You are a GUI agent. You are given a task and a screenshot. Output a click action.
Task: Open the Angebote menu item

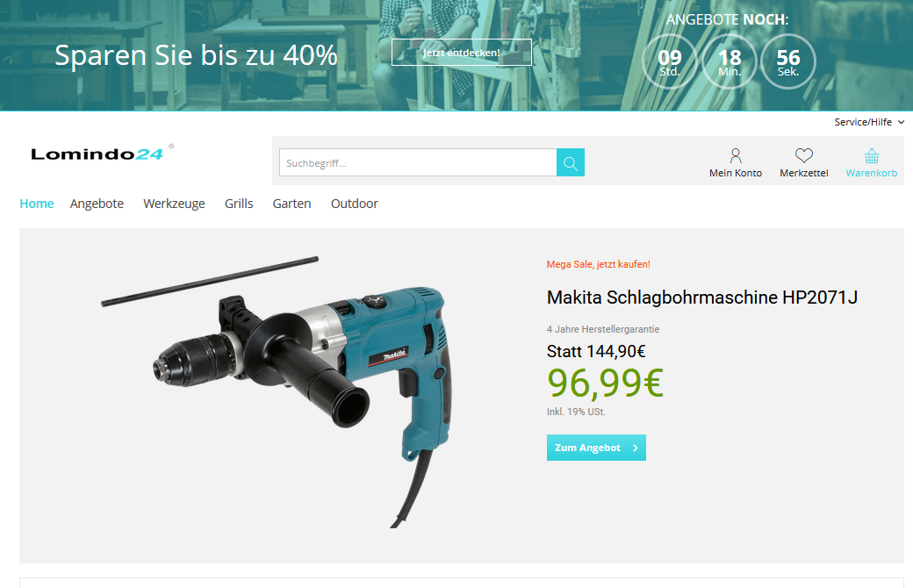tap(97, 204)
